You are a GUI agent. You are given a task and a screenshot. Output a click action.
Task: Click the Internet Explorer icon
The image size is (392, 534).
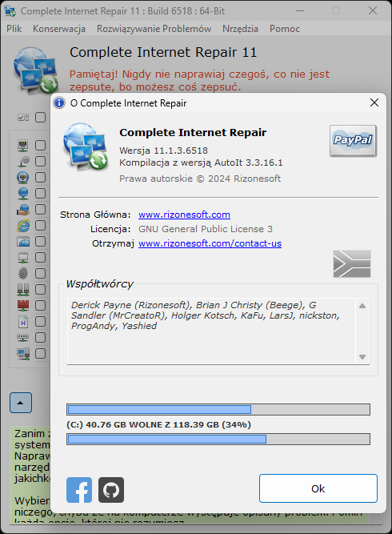coord(22,226)
